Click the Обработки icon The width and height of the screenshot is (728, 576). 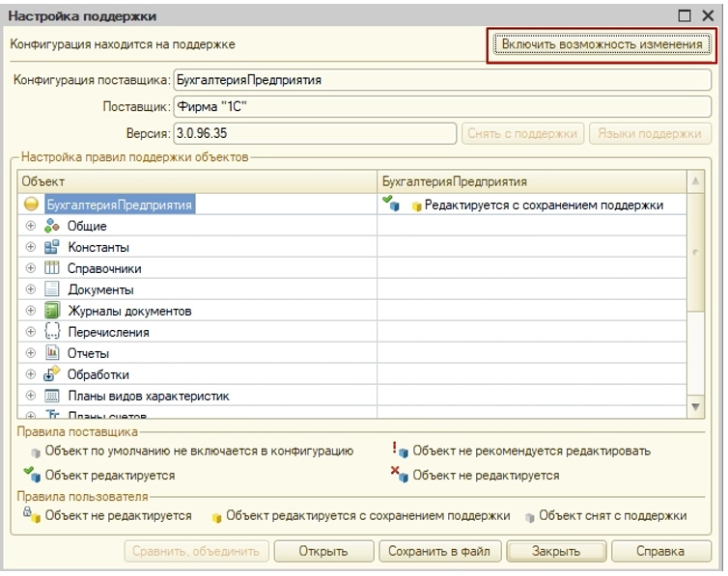pos(52,373)
